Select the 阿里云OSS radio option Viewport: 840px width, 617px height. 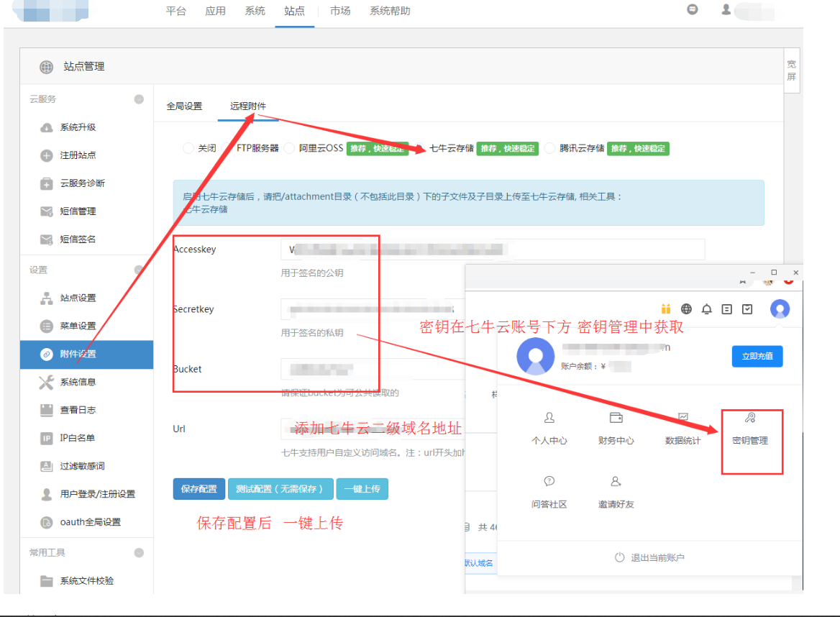coord(289,148)
